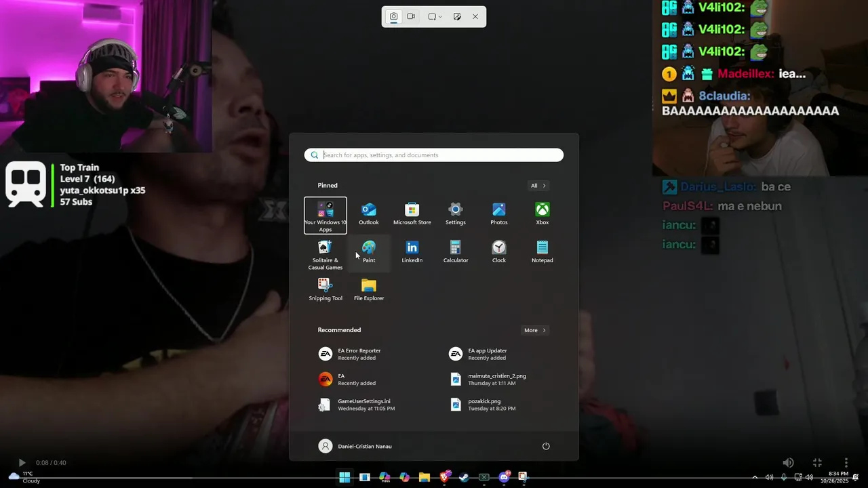The height and width of the screenshot is (488, 868).
Task: Click the Start button on taskbar
Action: [x=344, y=477]
